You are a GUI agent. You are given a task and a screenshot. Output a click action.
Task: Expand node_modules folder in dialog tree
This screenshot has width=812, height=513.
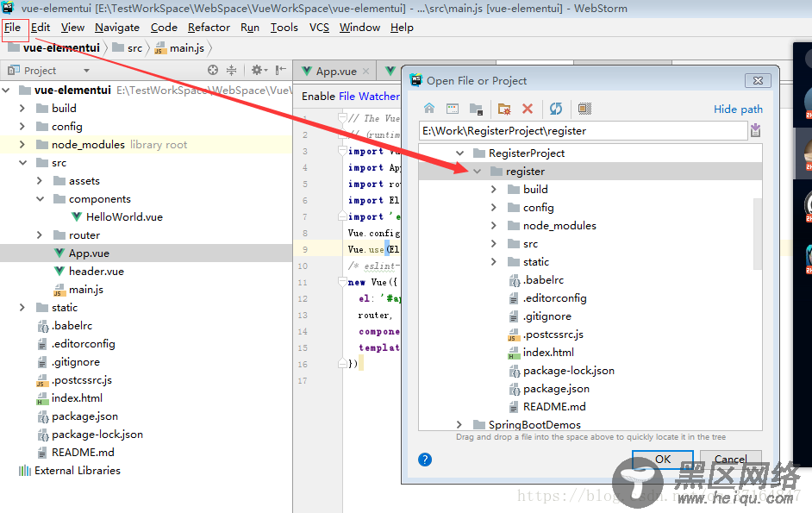(494, 226)
